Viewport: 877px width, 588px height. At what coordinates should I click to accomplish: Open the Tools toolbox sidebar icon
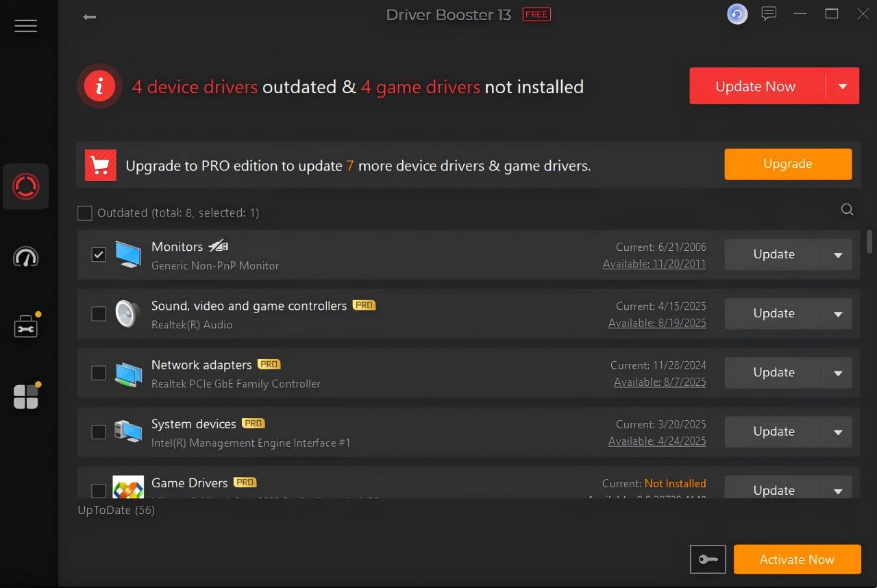click(x=26, y=326)
